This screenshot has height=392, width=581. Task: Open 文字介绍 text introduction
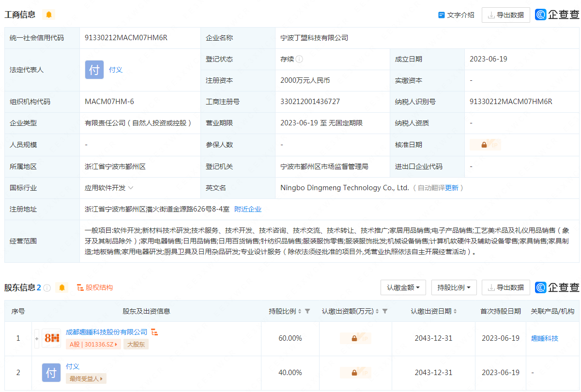tap(456, 15)
